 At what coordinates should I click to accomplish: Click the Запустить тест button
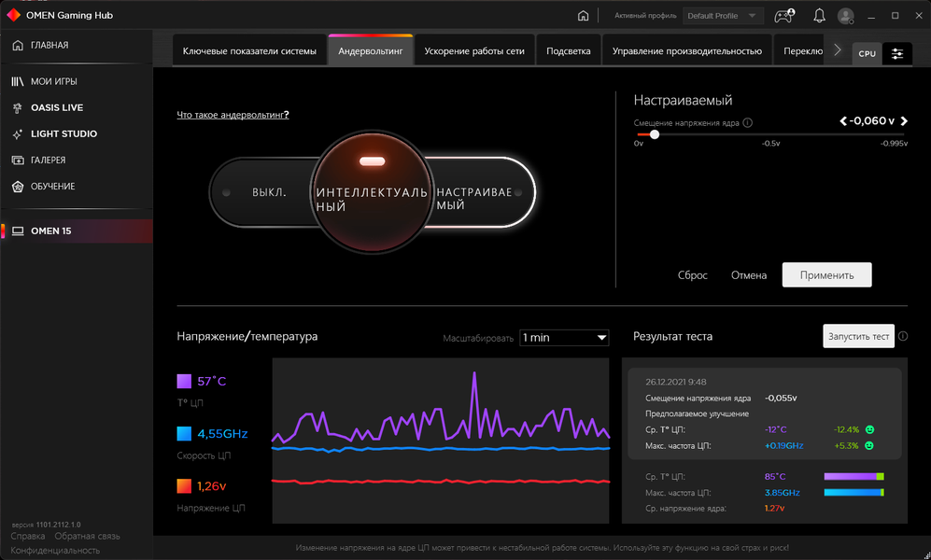[x=858, y=336]
